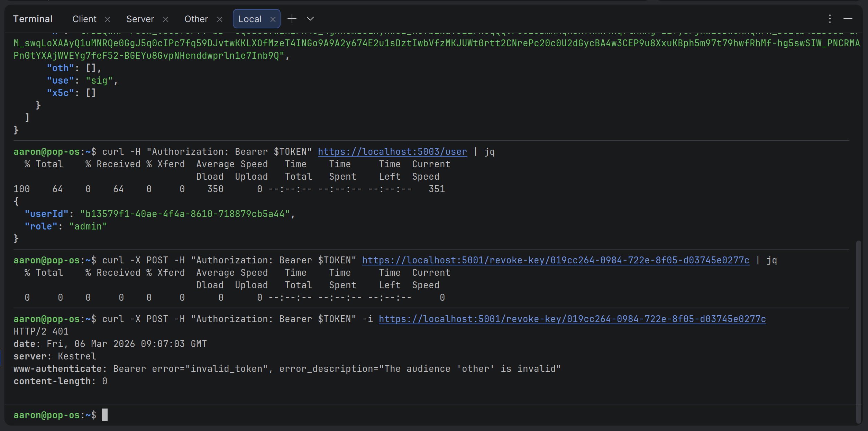Open the localhost:5003/user link
This screenshot has width=868, height=431.
pyautogui.click(x=392, y=152)
